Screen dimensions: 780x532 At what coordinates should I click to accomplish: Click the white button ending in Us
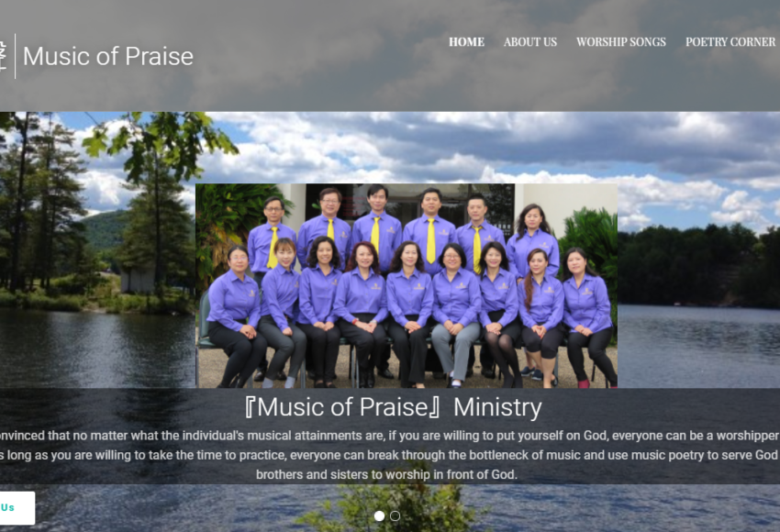(17, 507)
